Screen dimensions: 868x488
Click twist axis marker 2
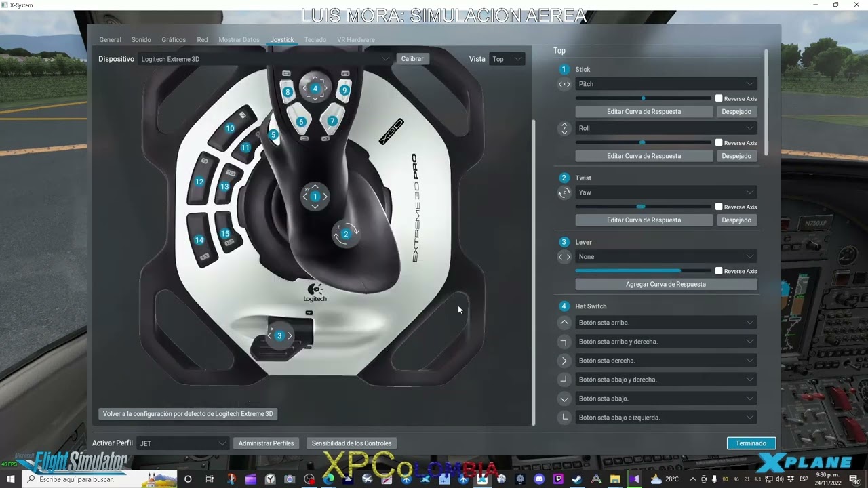(345, 234)
